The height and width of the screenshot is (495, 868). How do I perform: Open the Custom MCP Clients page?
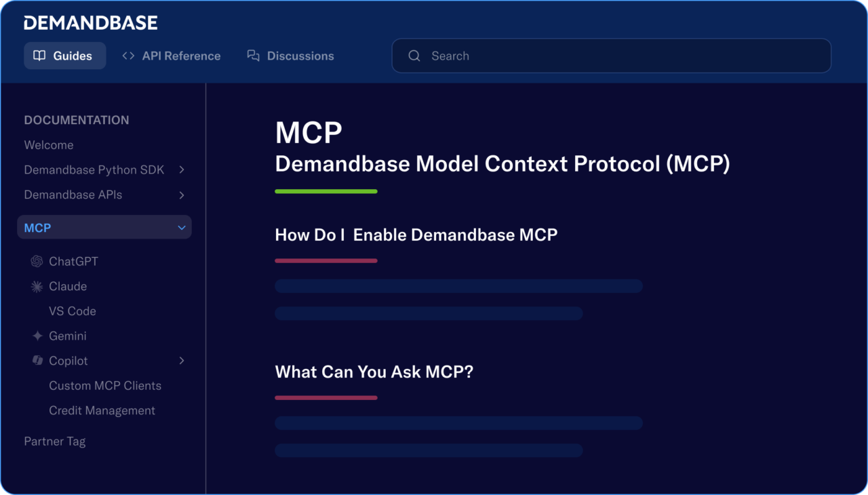click(105, 386)
